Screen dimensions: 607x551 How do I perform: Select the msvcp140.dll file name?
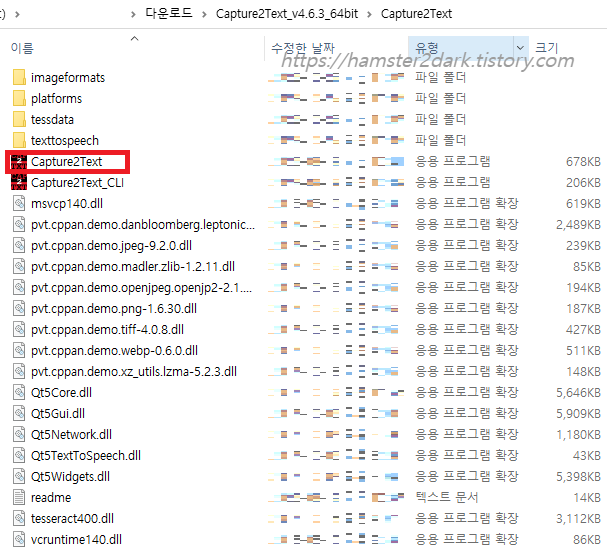tap(67, 203)
